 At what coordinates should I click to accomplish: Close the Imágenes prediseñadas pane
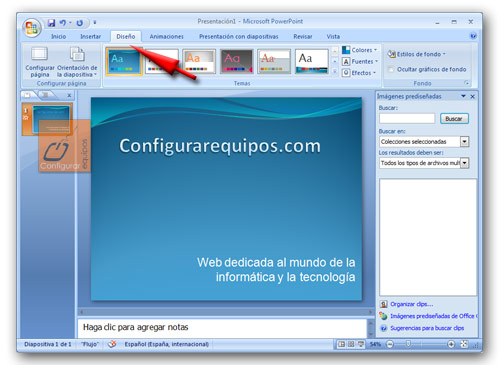click(x=473, y=96)
